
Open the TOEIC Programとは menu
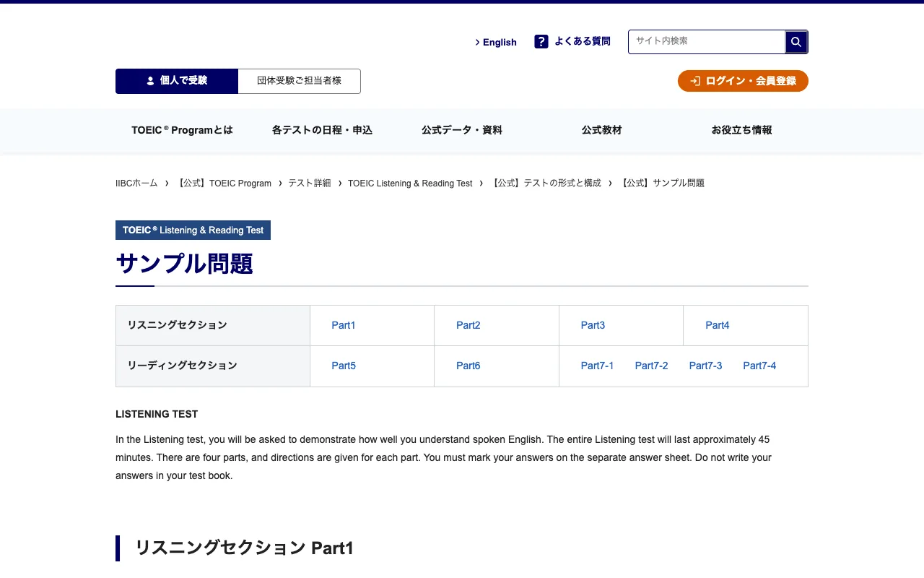point(183,130)
